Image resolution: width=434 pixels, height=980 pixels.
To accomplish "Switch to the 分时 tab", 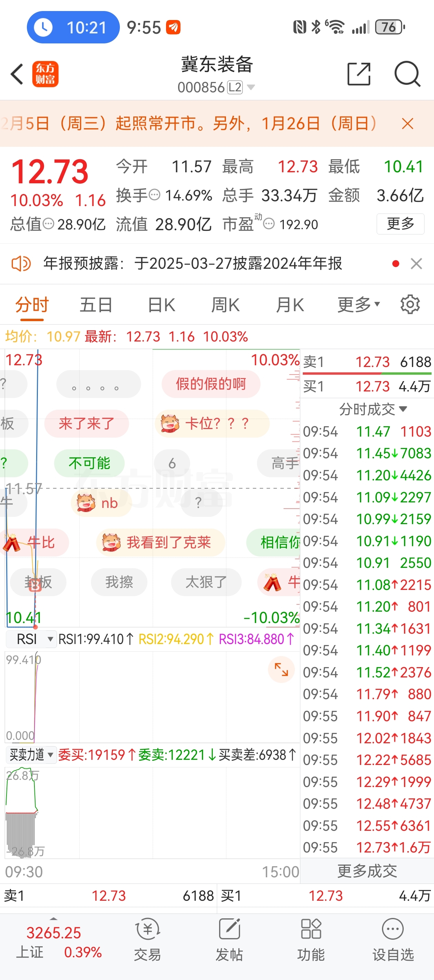I will point(32,305).
